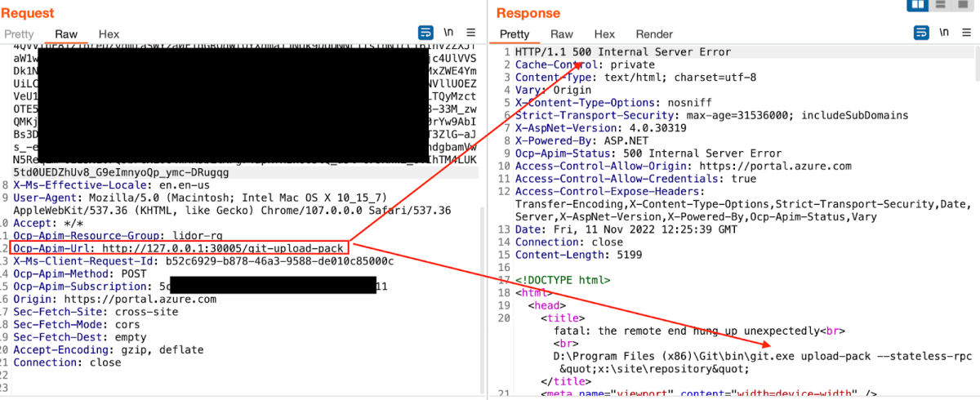Toggle \n non-printable characters in Response panel
980x400 pixels.
tap(944, 32)
